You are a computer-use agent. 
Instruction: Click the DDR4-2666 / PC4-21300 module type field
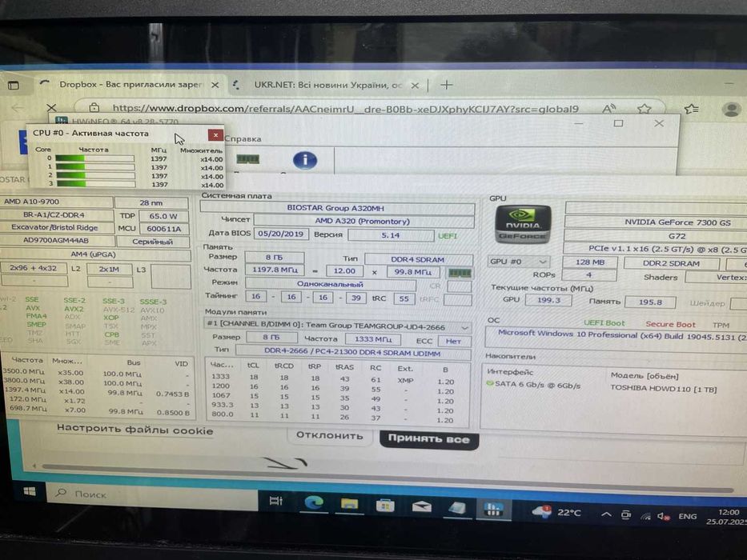[352, 353]
